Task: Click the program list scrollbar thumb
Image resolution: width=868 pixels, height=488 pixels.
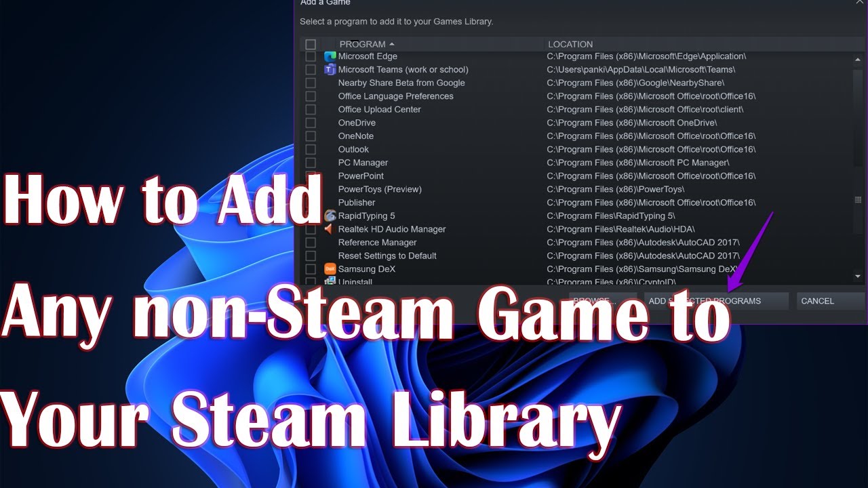Action: [x=858, y=200]
